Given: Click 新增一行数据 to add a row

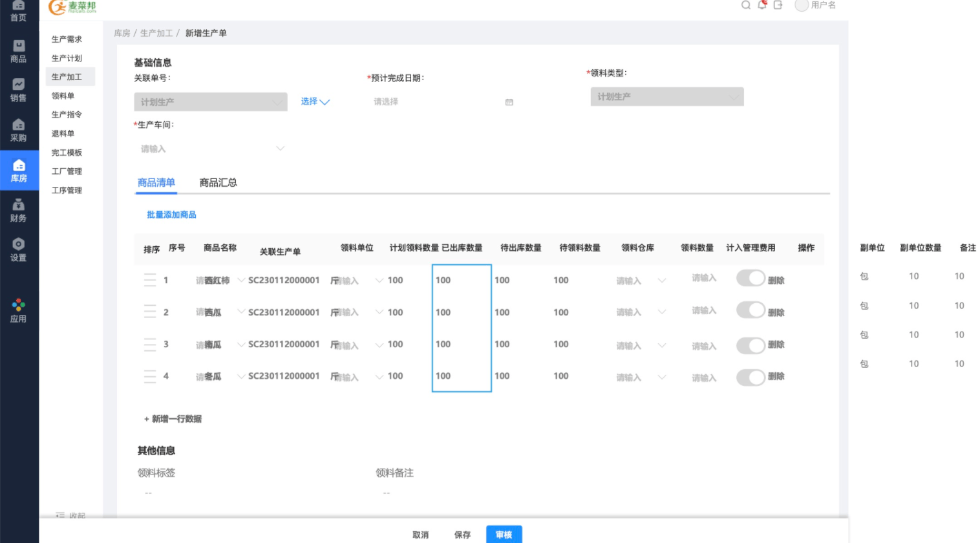Looking at the screenshot, I should tap(173, 419).
